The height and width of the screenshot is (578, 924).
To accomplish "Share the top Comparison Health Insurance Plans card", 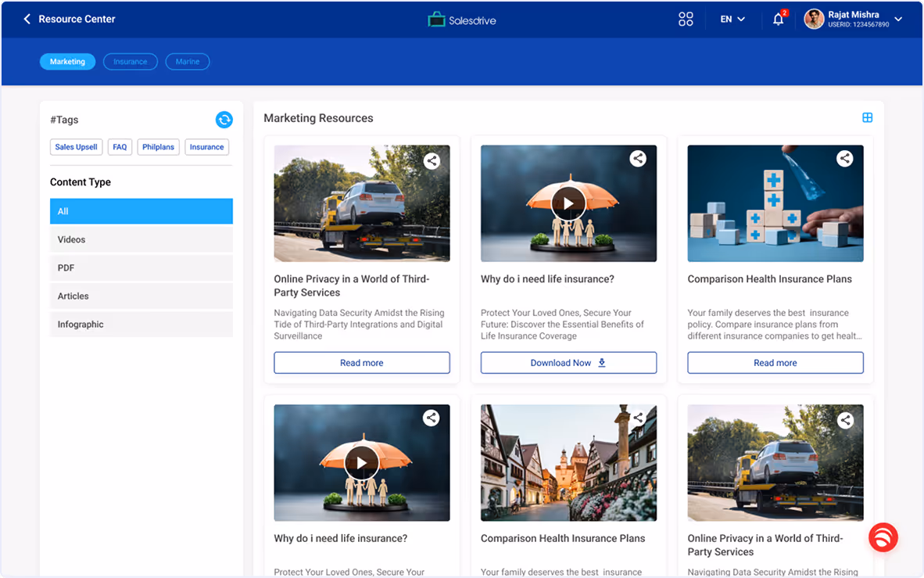I will pos(845,158).
